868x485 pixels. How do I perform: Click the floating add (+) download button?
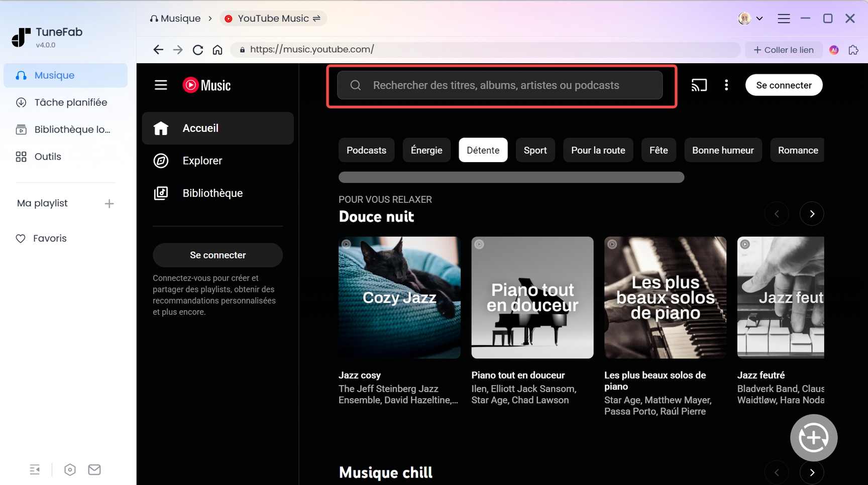814,437
